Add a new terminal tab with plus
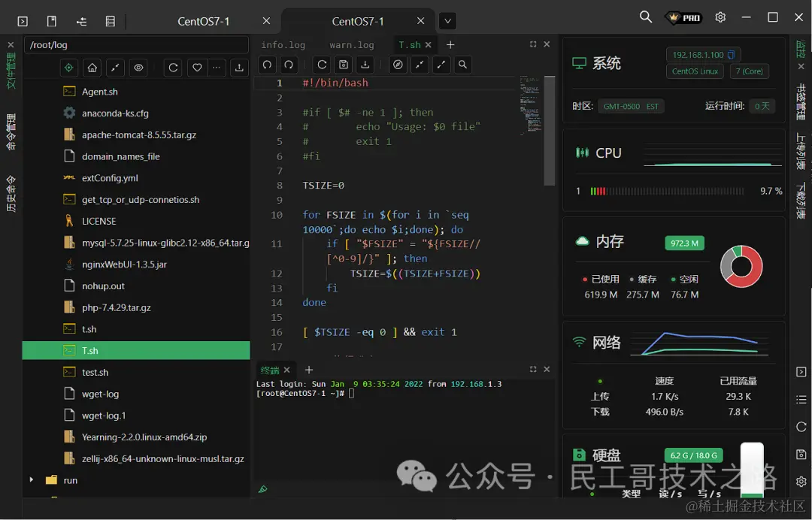The image size is (812, 520). tap(309, 370)
